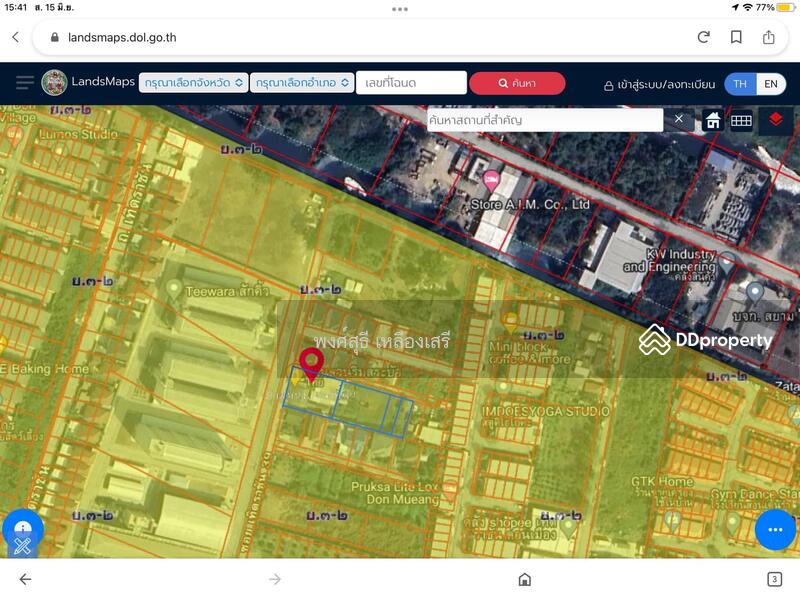Tap the Store A.I.M. Co., Ltd map marker
This screenshot has width=800, height=600.
click(491, 178)
